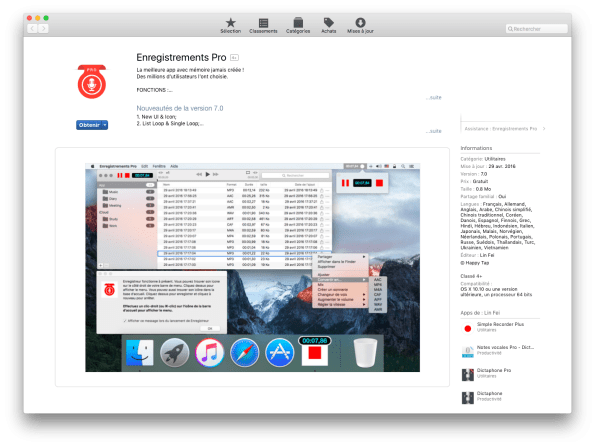Screen dimensions: 595x447
Task: Click the Notes vocales Pro icon
Action: point(468,352)
